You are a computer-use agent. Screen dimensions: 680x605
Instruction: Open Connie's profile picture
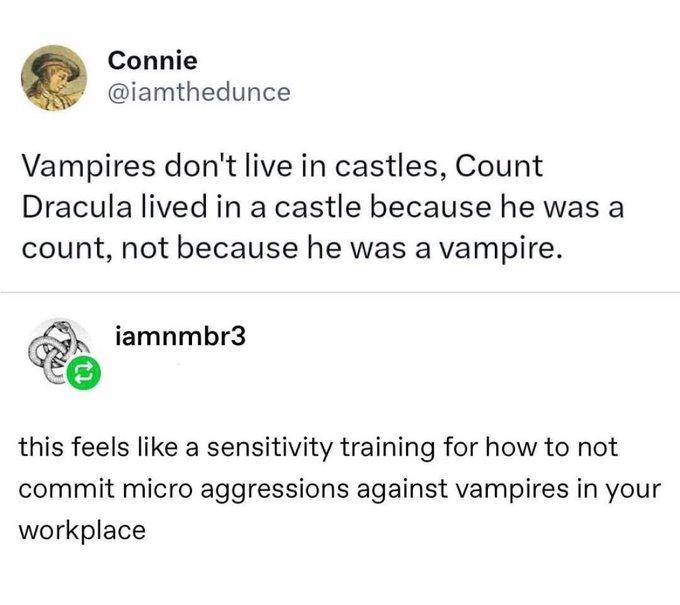pyautogui.click(x=58, y=78)
